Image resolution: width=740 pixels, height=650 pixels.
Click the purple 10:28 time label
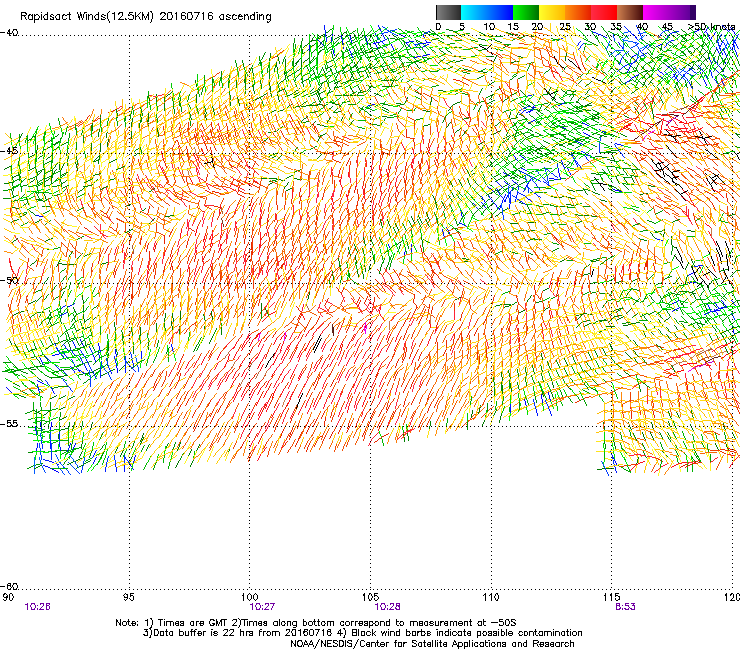tap(387, 607)
